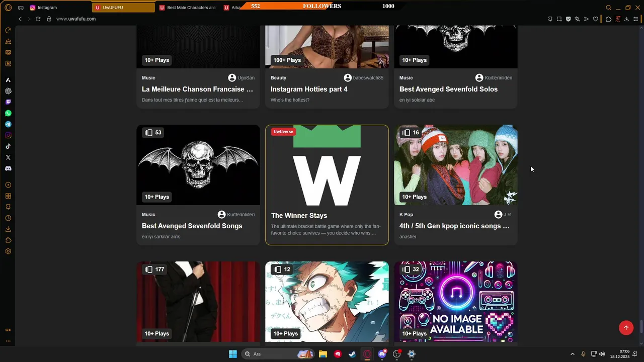The image size is (644, 362).
Task: Click the anime character thumbnail with 12
Action: click(x=327, y=302)
